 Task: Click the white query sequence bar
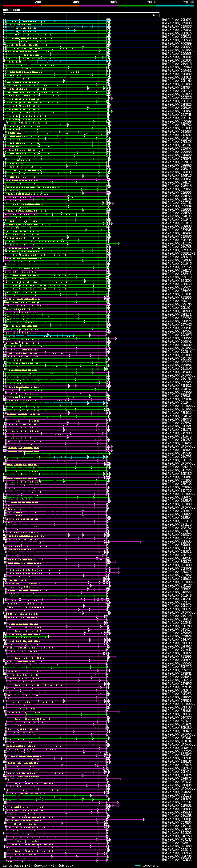coord(81,13)
